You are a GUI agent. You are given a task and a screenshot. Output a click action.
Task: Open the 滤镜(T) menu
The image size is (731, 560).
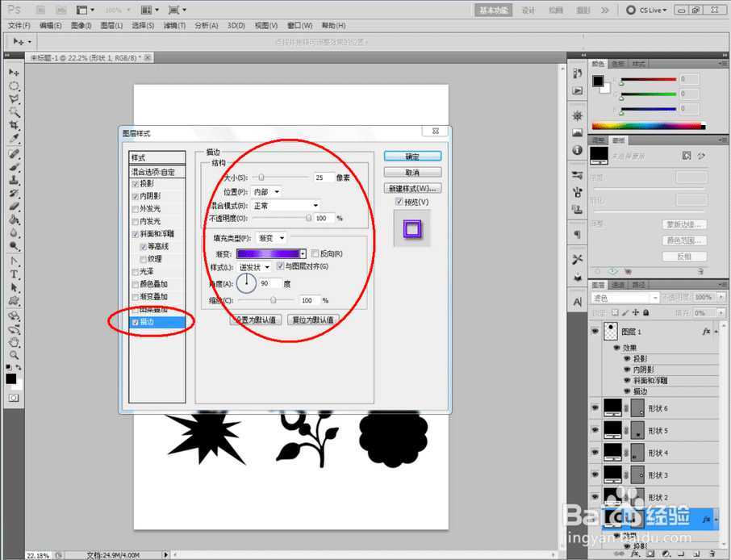click(x=175, y=26)
